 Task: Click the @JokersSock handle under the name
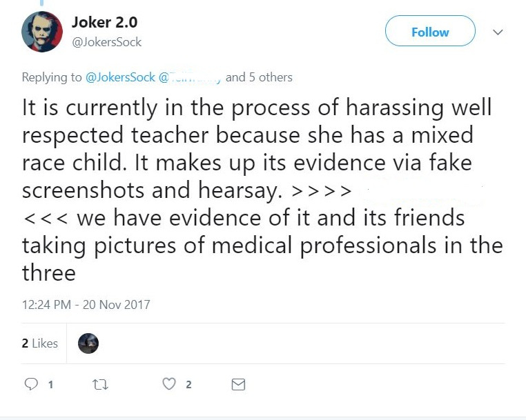point(106,42)
